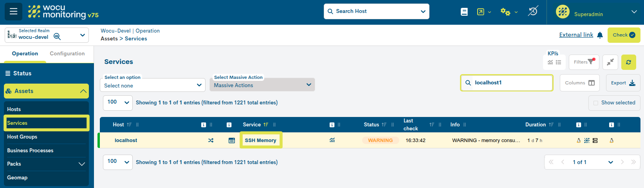Go to the next page arrow
Image resolution: width=644 pixels, height=188 pixels.
coord(622,162)
